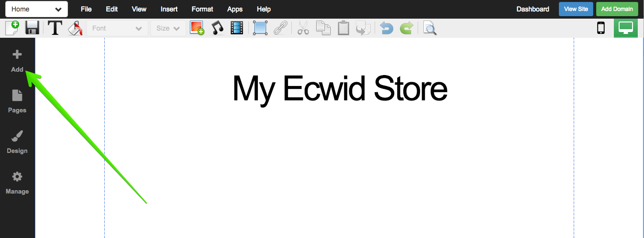Click the Redo green arrow icon
This screenshot has height=238, width=644.
pos(406,28)
